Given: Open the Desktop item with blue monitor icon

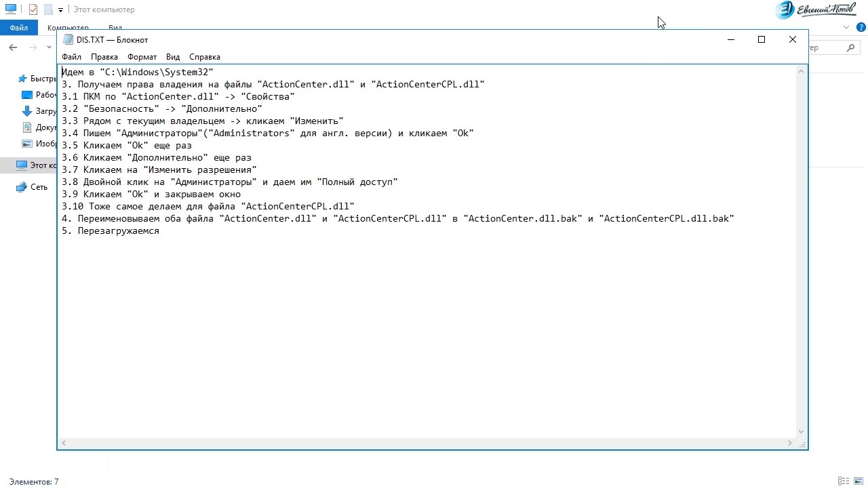Looking at the screenshot, I should coord(39,95).
